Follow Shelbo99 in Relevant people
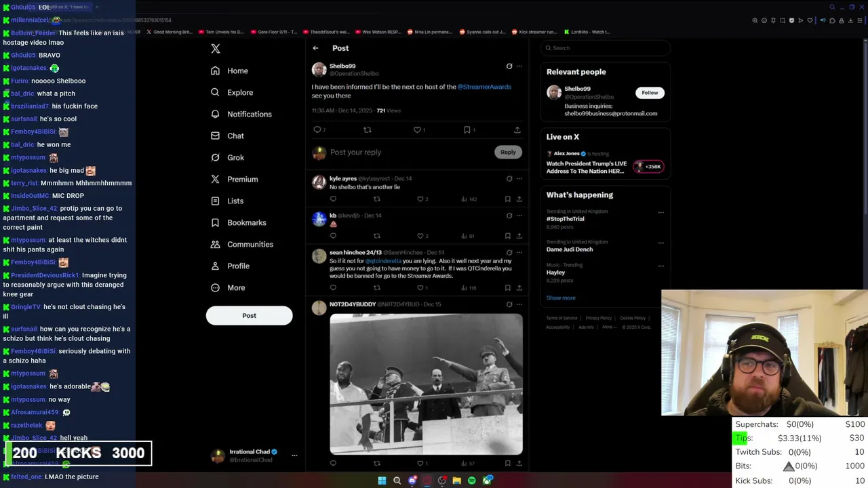The image size is (868, 488). point(650,93)
